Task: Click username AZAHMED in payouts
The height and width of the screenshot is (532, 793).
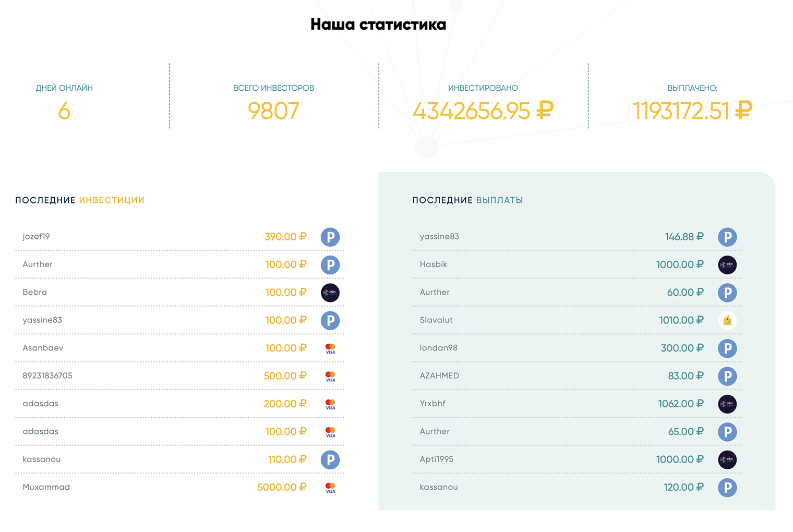Action: click(x=439, y=376)
